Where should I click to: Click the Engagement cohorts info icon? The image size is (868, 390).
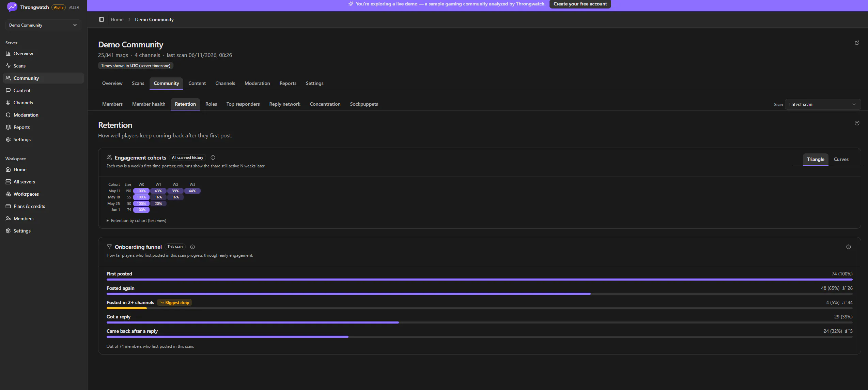coord(213,157)
